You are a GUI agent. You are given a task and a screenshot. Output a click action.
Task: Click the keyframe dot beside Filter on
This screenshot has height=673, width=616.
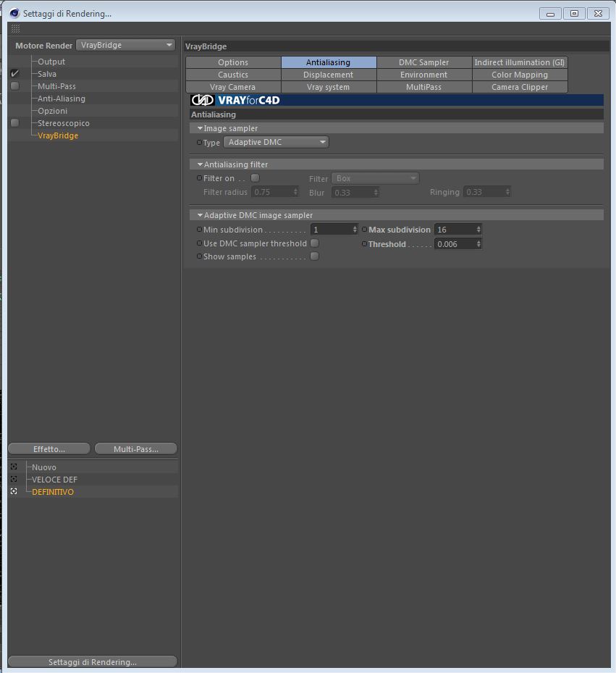199,177
